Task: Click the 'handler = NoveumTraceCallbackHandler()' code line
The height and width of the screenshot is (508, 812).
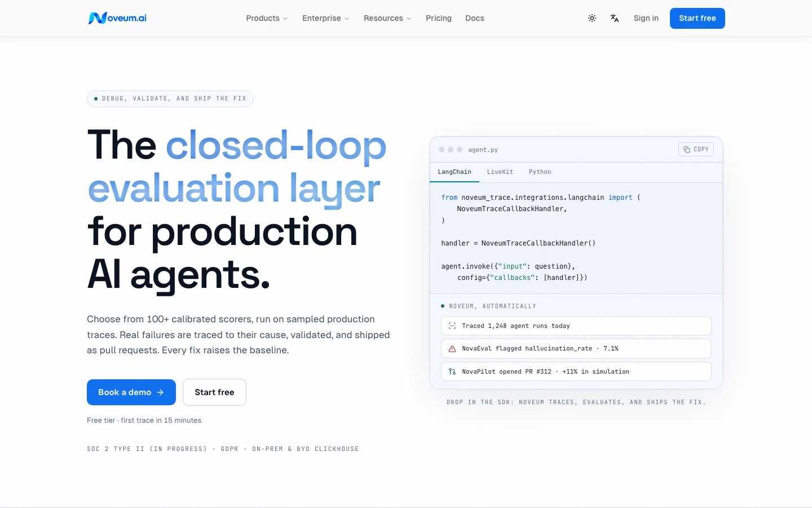Action: pos(518,243)
